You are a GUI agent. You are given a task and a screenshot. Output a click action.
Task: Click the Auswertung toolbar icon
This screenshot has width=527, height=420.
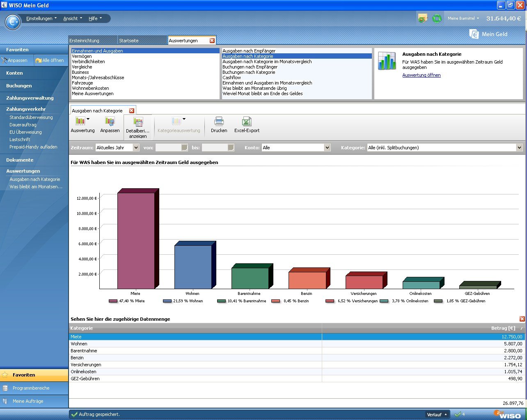(x=80, y=121)
